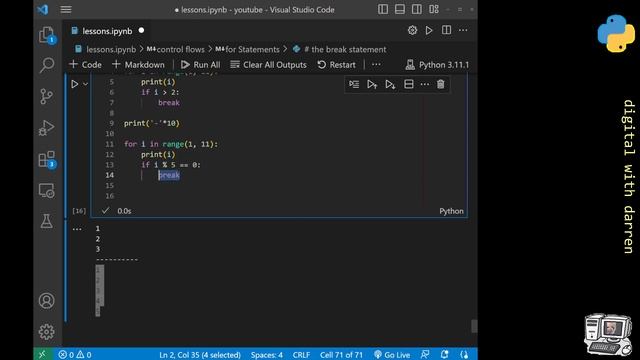640x360 pixels.
Task: Execute this cell and below
Action: tap(390, 84)
